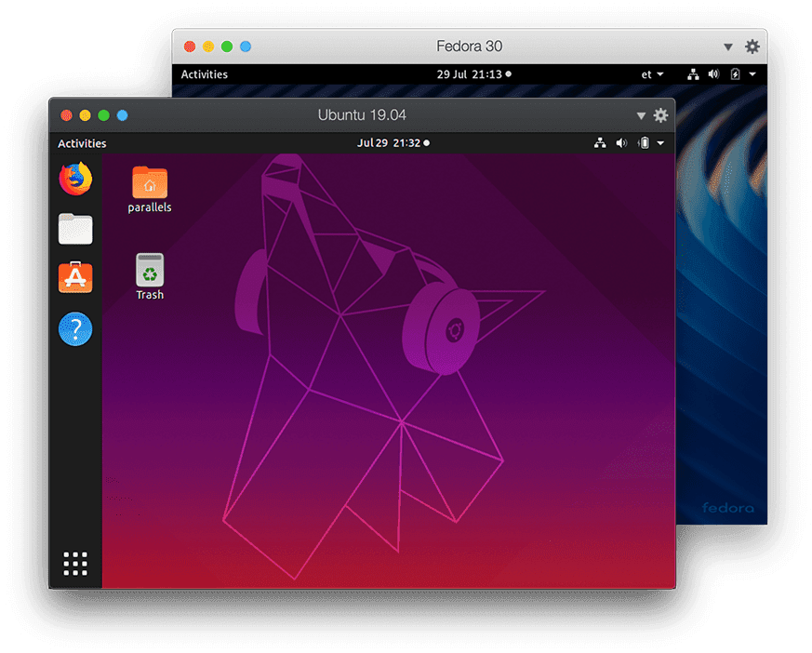
Task: Click the Ubuntu clock showing Jul 29 21:32
Action: [389, 143]
